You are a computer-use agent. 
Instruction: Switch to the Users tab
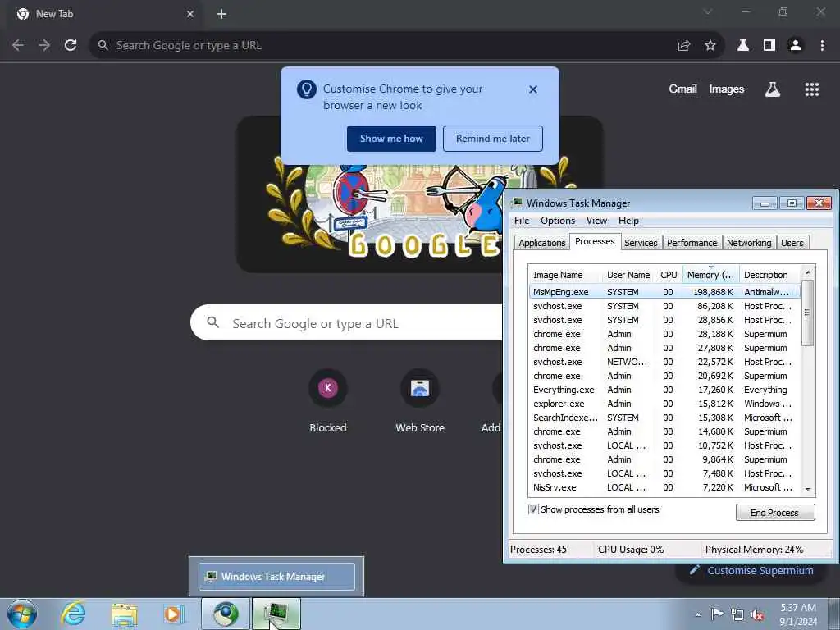tap(792, 243)
